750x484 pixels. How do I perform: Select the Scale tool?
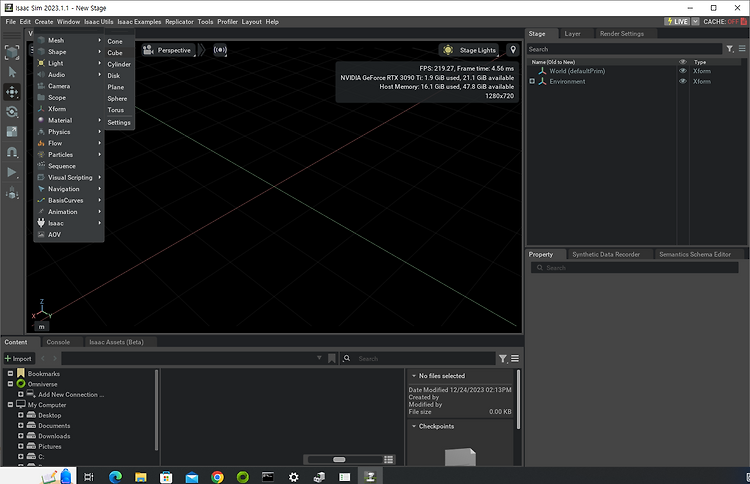coord(12,132)
